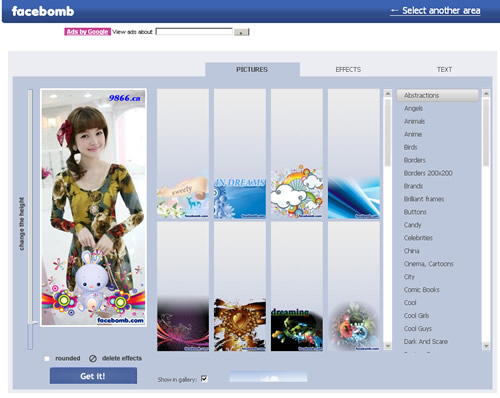Select the IN DREAMS frame thumbnail

240,154
